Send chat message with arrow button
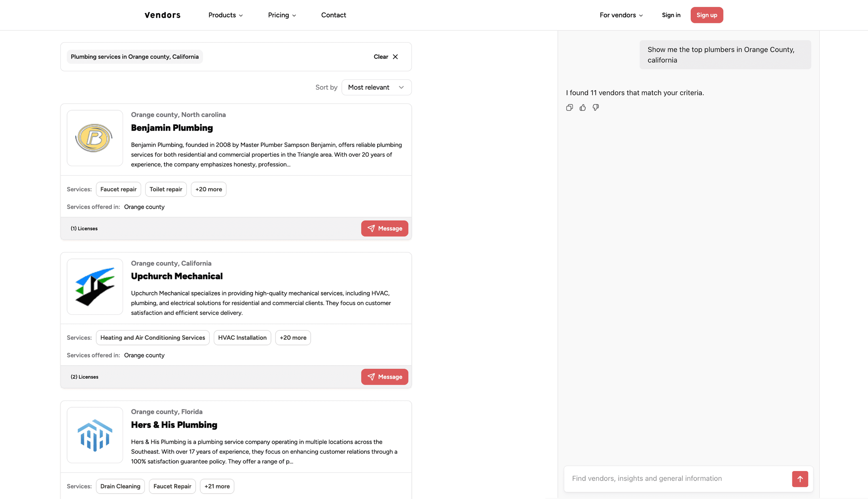 800,479
